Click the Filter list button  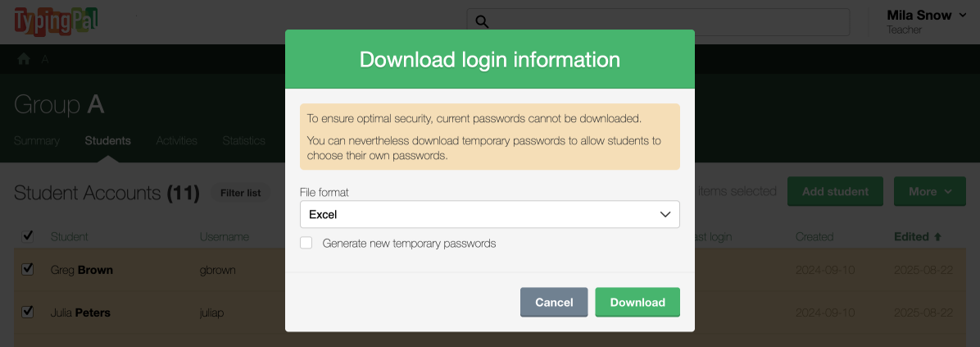coord(241,193)
